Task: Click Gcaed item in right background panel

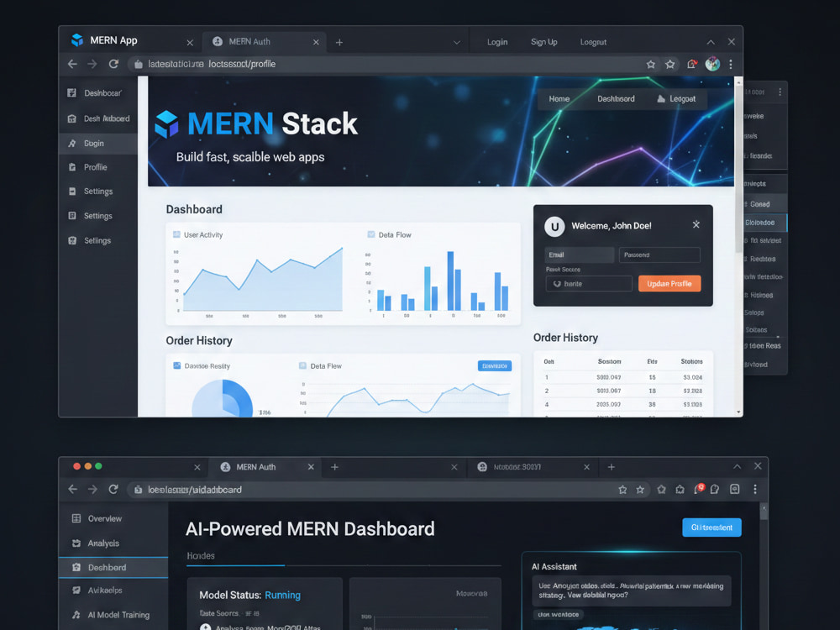Action: [x=764, y=204]
